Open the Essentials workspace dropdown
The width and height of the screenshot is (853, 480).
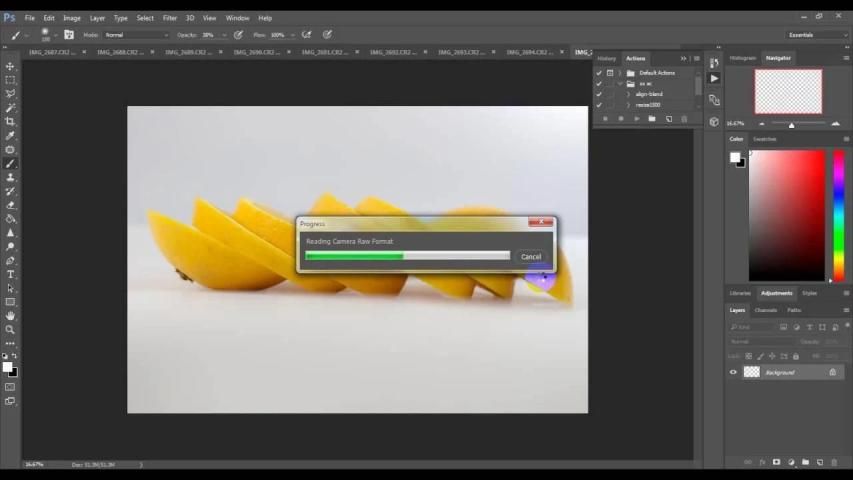tap(816, 35)
